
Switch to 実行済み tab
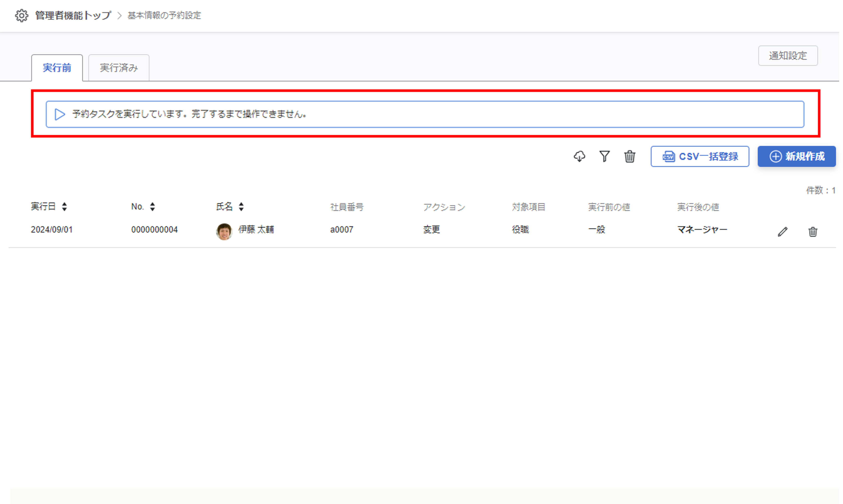[119, 68]
